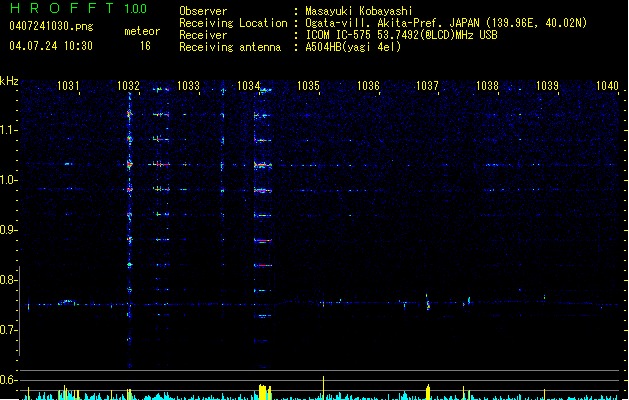Select the 0.6 frequency axis label

pos(7,380)
